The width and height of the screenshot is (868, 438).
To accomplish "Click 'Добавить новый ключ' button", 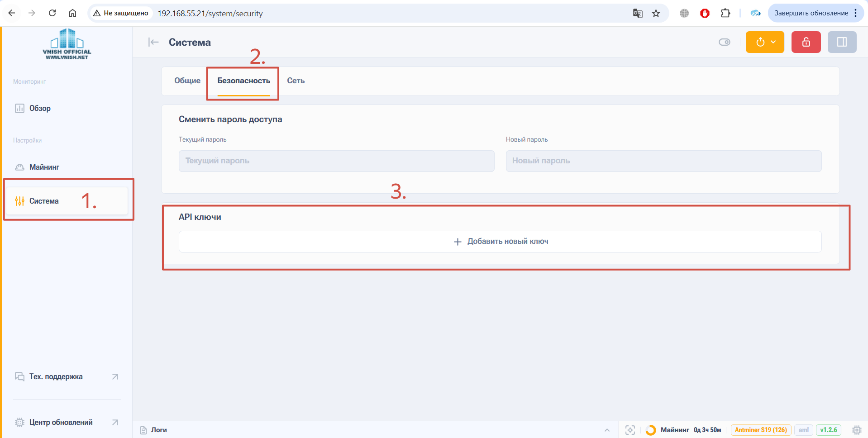I will click(500, 242).
